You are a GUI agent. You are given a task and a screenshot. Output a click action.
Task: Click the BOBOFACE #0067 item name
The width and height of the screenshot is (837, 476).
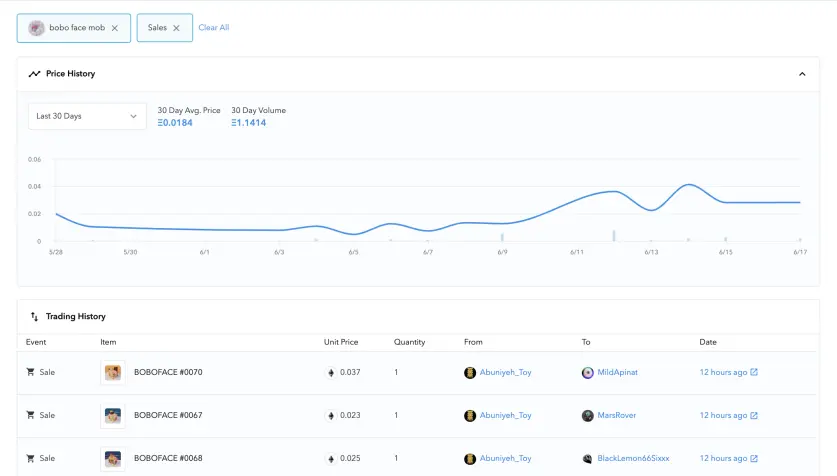[x=168, y=415]
